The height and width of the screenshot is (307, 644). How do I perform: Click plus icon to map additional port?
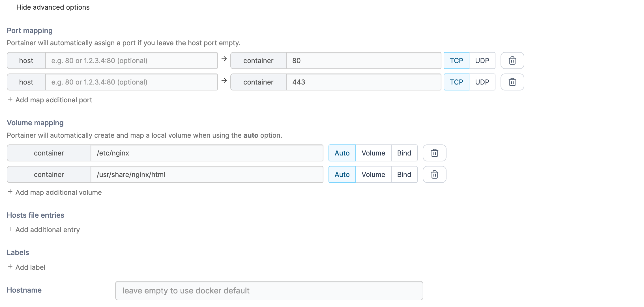pyautogui.click(x=10, y=100)
